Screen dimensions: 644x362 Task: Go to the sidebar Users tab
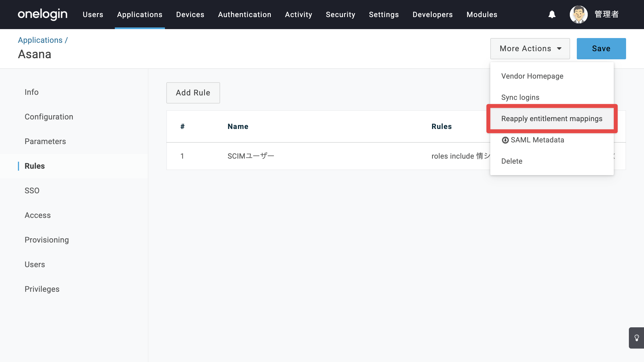(35, 264)
